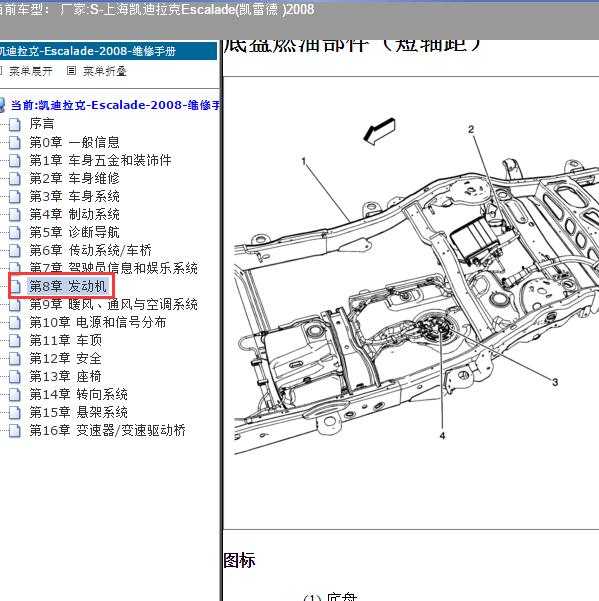Screen dimensions: 599x601
Task: Select the highlighted 第8章 发动机 chapter
Action: [68, 286]
